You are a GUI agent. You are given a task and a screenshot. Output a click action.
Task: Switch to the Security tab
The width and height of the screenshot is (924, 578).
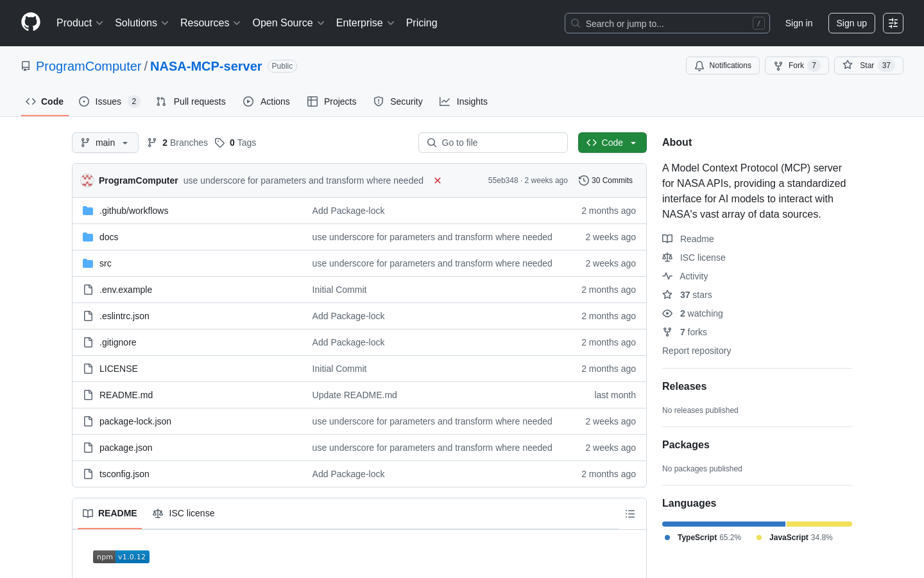tap(398, 101)
